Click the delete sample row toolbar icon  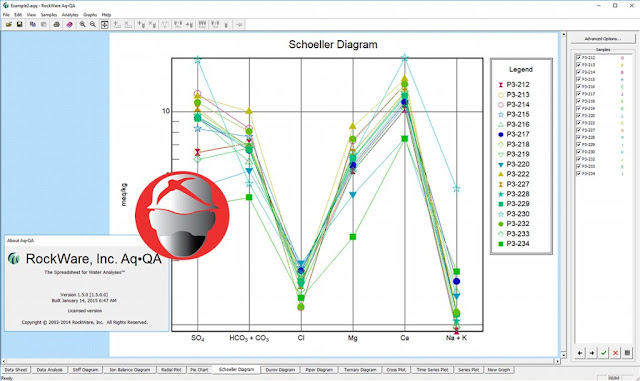128,25
